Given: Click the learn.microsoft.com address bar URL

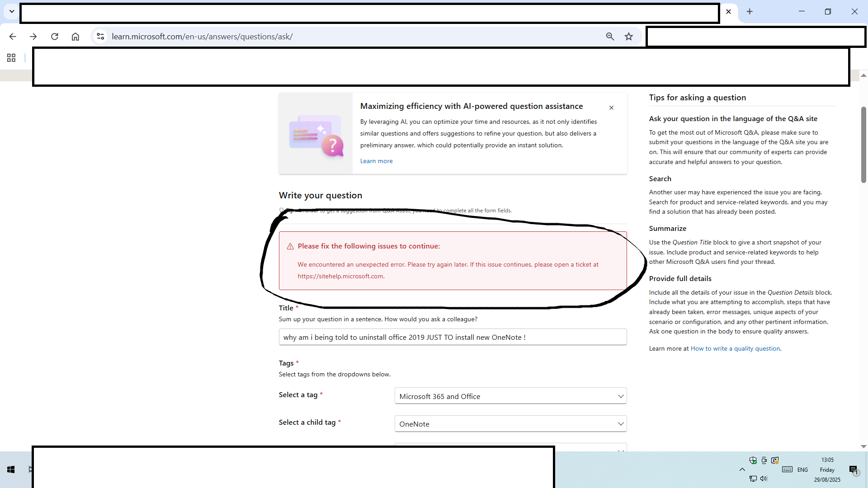Looking at the screenshot, I should [202, 37].
